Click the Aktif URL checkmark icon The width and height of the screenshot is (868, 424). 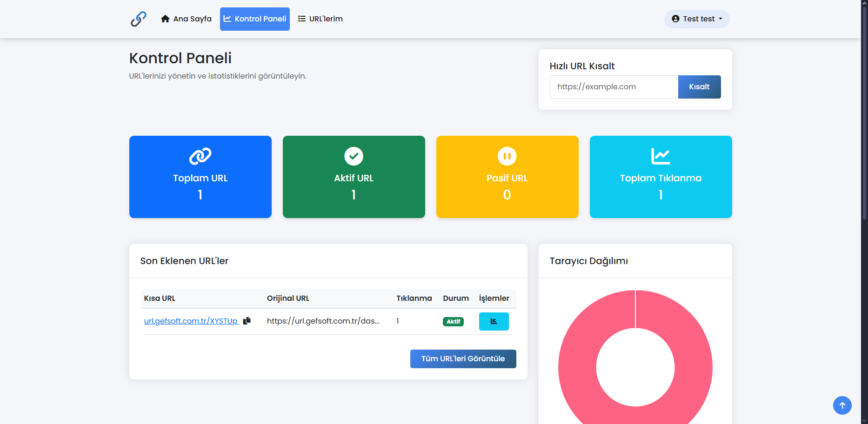click(x=354, y=156)
